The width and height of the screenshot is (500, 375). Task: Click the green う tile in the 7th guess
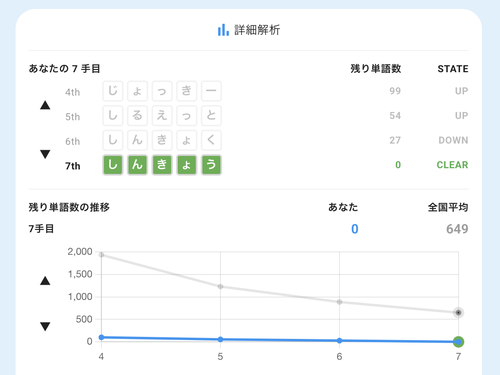point(211,165)
